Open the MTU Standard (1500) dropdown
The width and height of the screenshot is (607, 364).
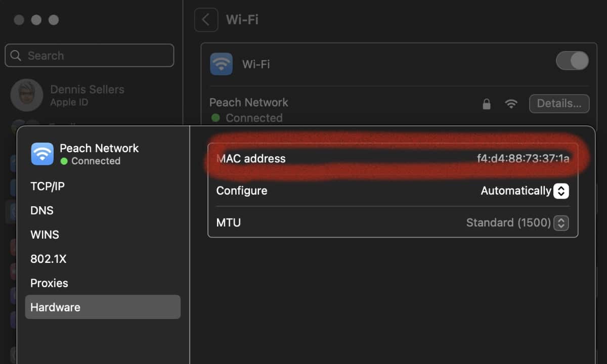(561, 223)
